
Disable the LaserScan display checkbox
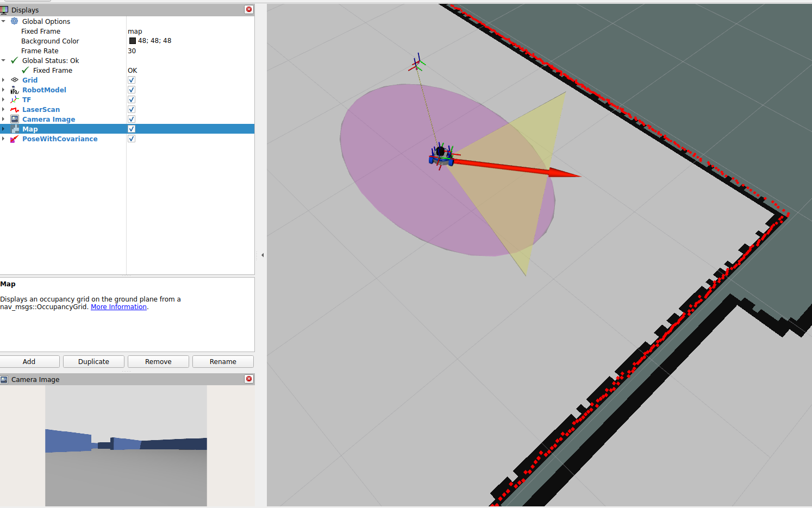point(132,109)
